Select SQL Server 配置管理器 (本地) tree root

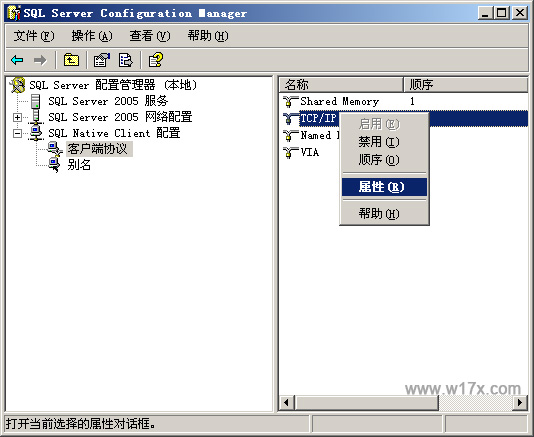tap(113, 85)
